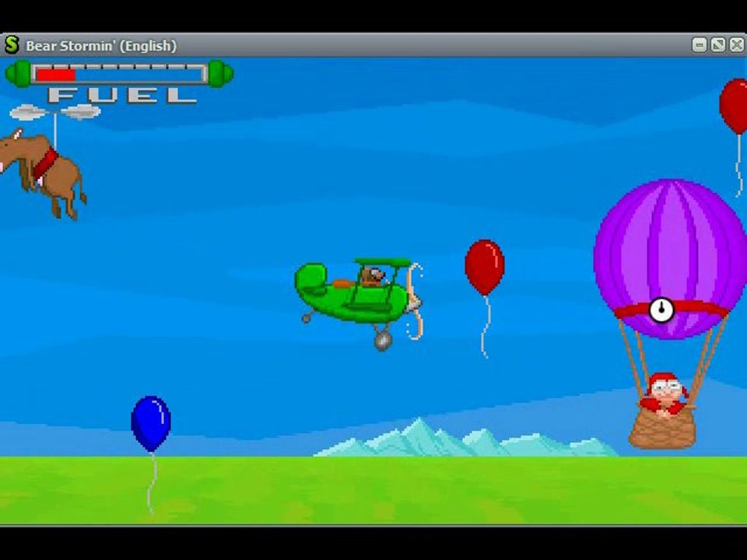Pop the blue balloon above the grass

[x=150, y=423]
